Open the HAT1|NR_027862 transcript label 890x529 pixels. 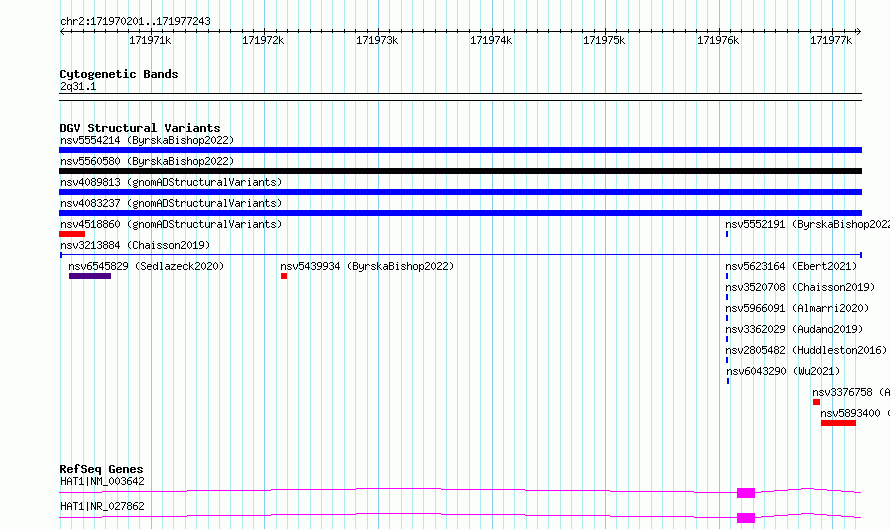tap(102, 506)
